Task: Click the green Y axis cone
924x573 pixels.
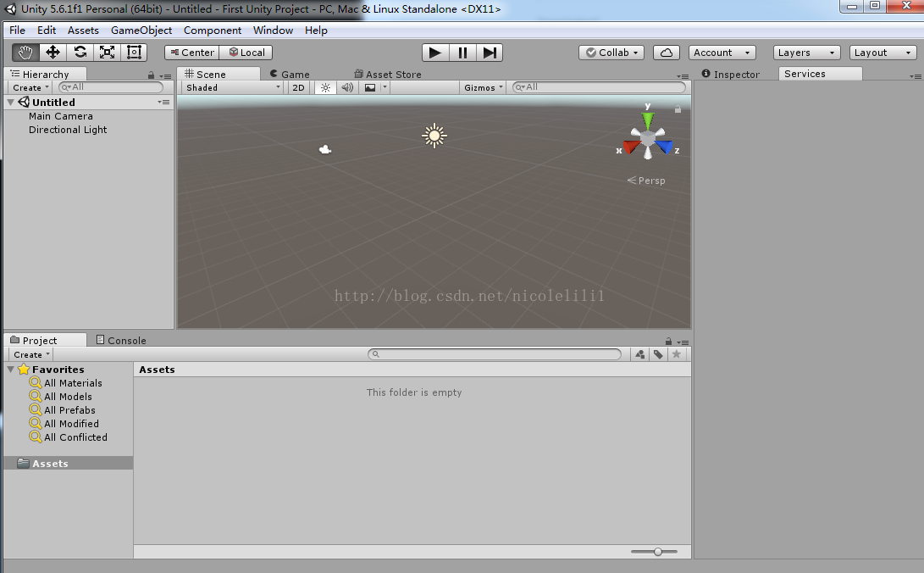Action: (648, 120)
